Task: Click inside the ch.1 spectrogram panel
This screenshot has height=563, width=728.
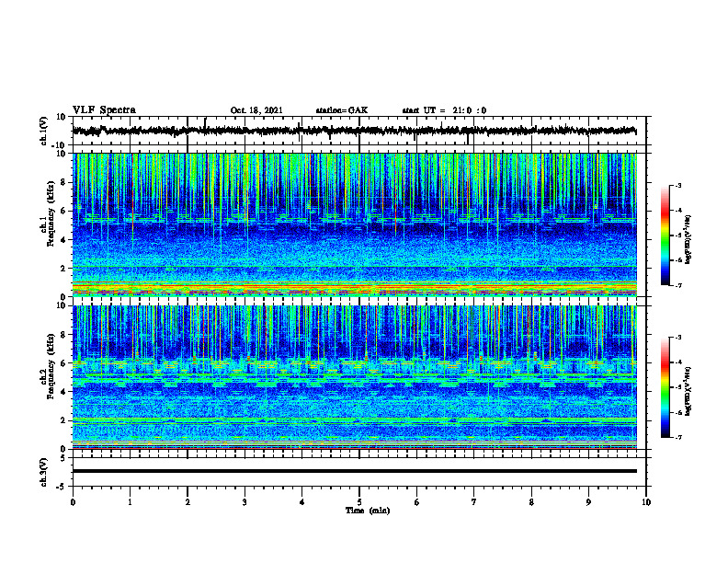Action: (x=354, y=224)
